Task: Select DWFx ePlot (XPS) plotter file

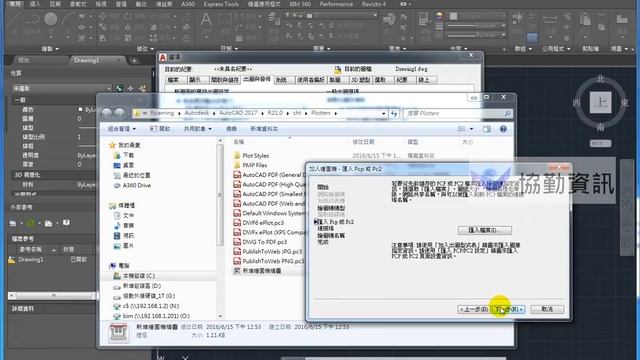Action: [x=268, y=232]
